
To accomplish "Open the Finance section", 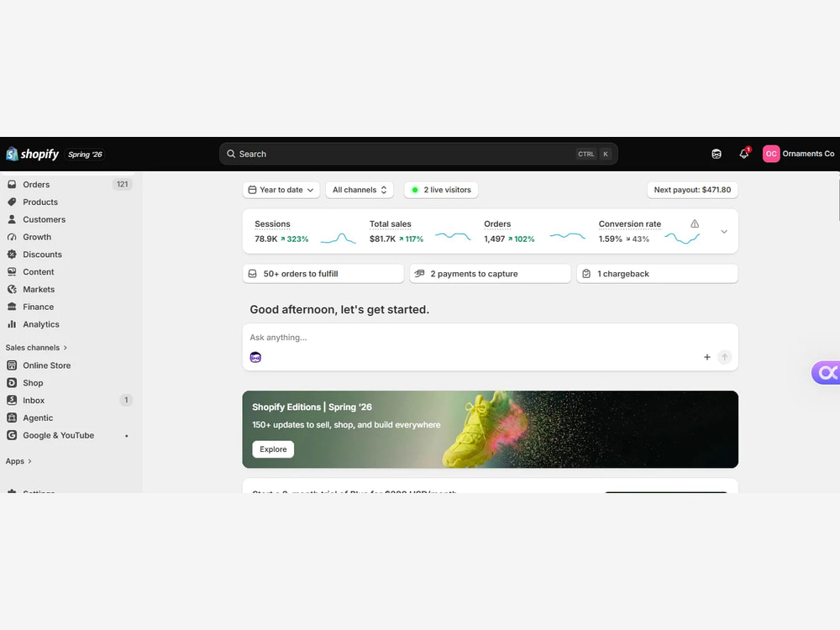I will pos(38,307).
